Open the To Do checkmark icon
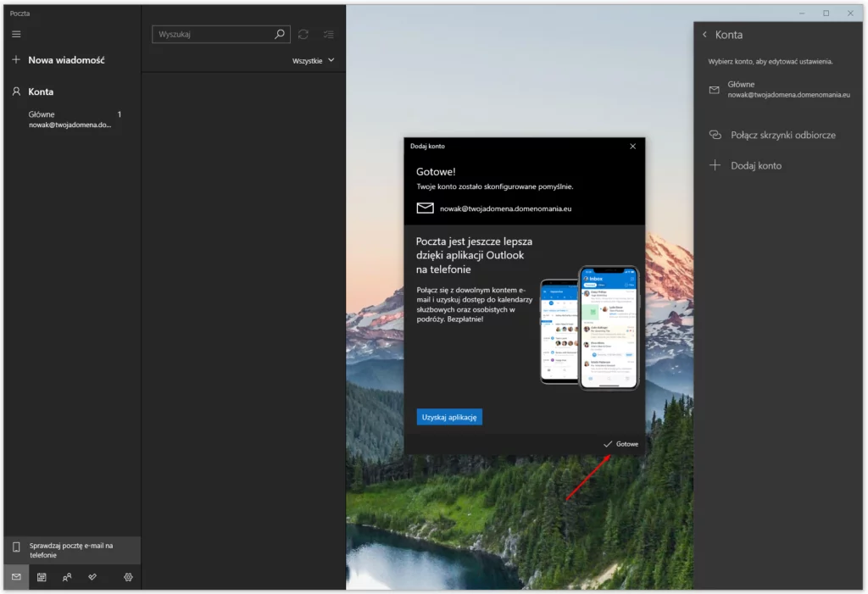Screen dimensions: 868x594 tap(93, 577)
